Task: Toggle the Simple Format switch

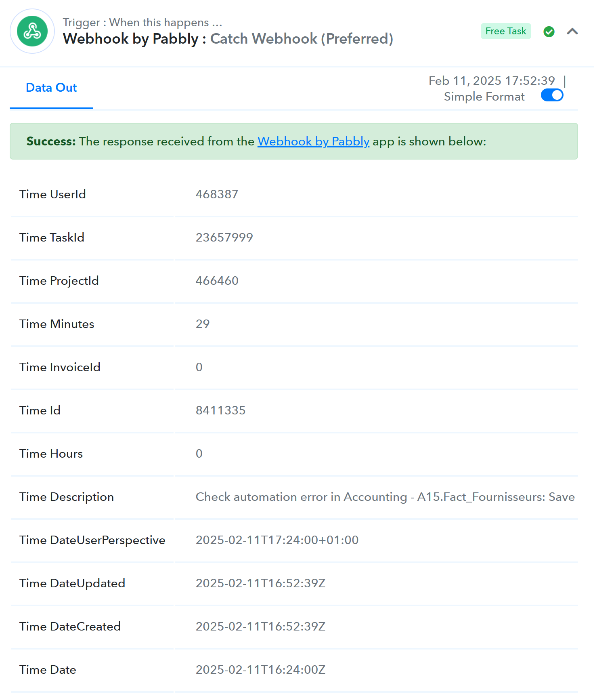Action: coord(552,95)
